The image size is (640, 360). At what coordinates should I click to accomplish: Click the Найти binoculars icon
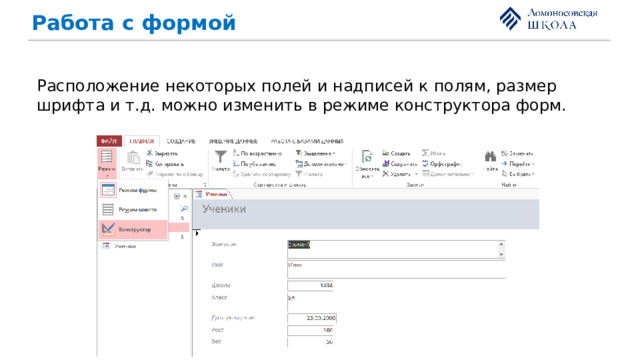(x=490, y=156)
